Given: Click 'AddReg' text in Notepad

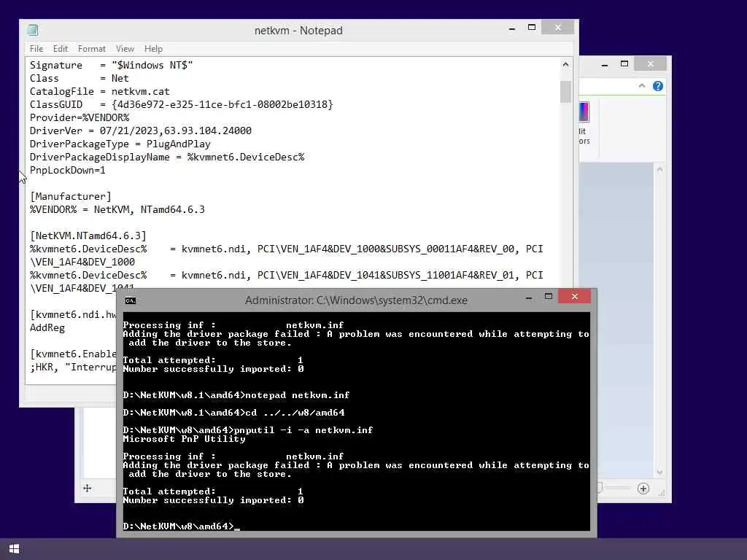Looking at the screenshot, I should tap(47, 327).
